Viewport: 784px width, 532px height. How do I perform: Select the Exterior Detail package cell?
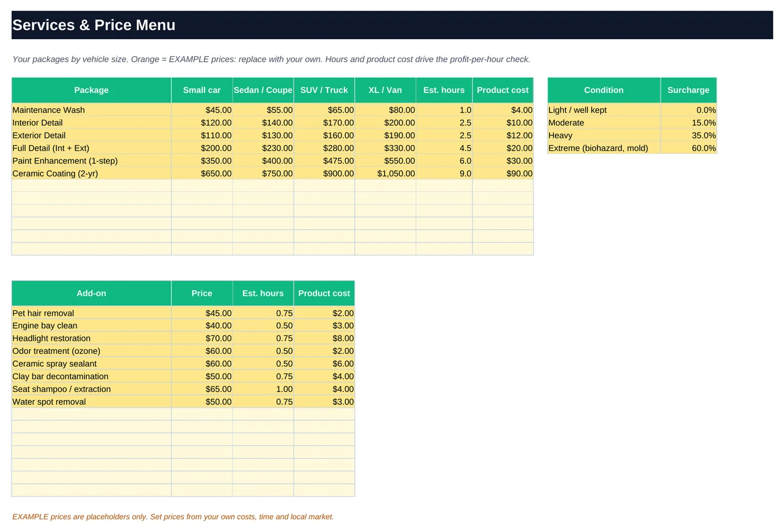91,136
